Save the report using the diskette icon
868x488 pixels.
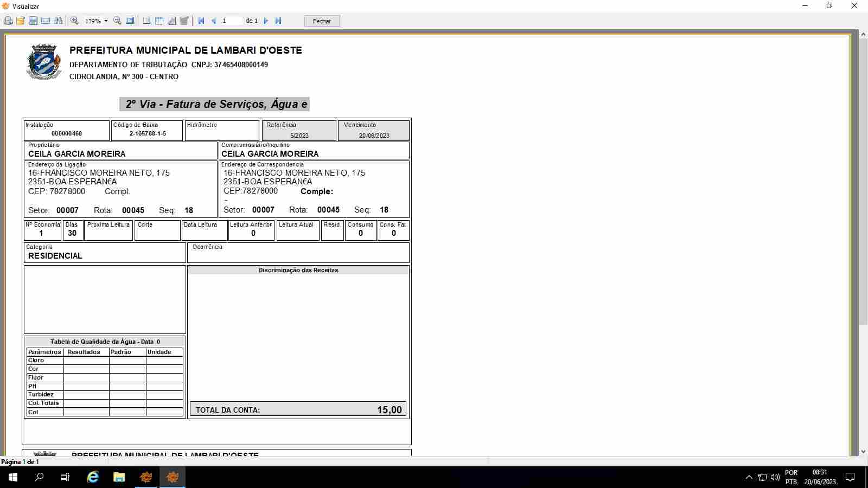coord(33,21)
